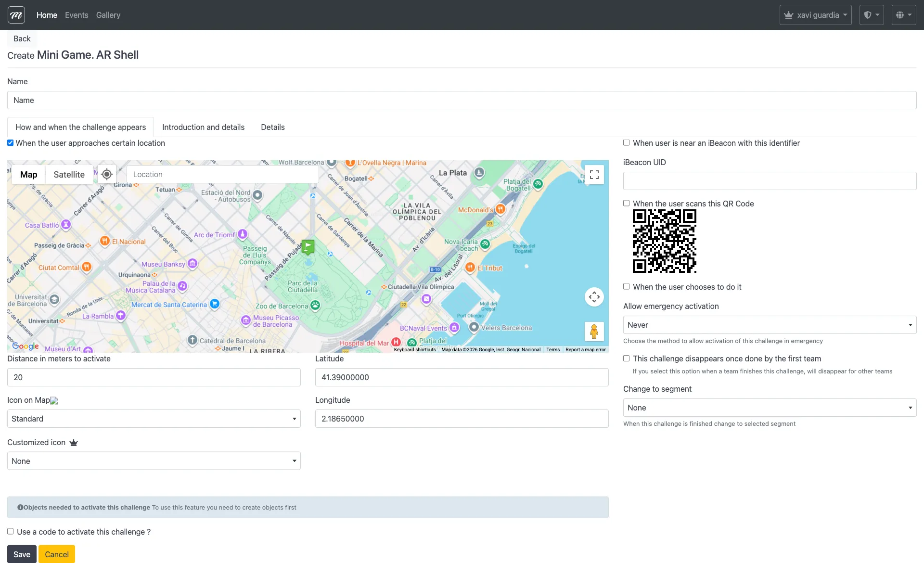Open the globe language menu

pos(903,15)
